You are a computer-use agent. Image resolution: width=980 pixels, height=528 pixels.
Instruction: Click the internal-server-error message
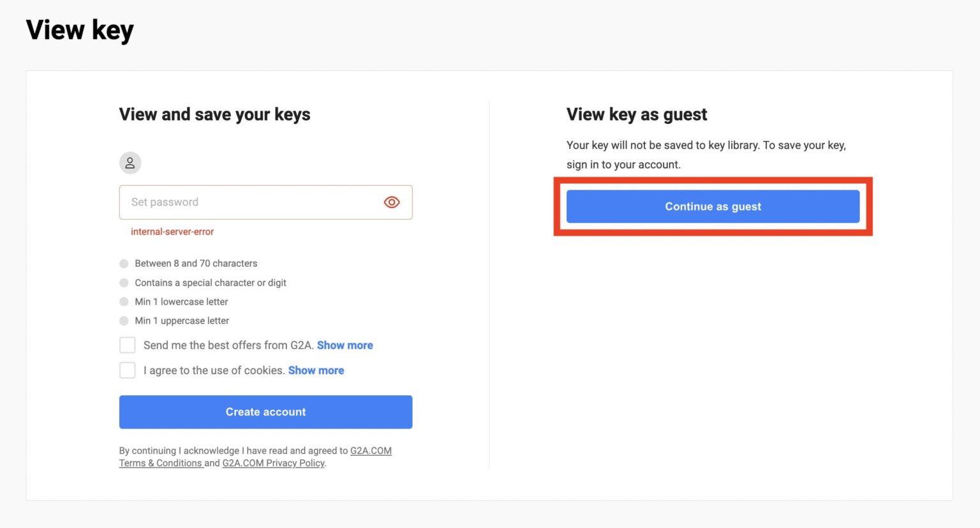click(172, 232)
